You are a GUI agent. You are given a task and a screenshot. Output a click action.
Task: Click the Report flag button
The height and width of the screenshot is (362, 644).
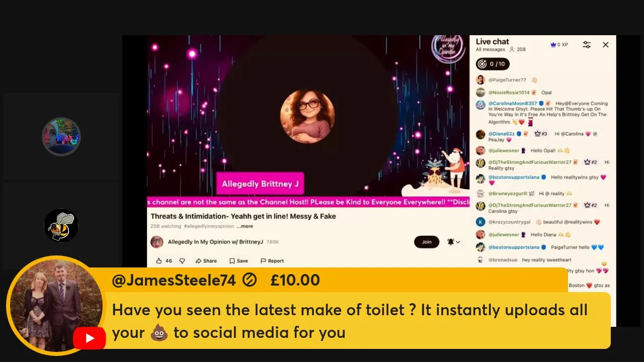[x=272, y=261]
